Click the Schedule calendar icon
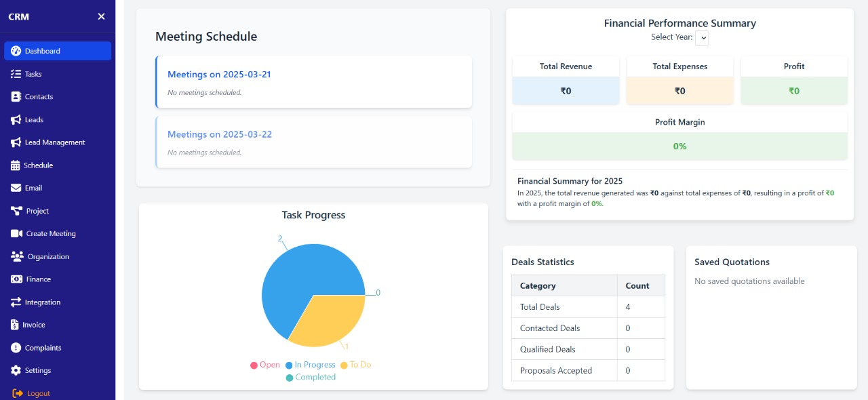 [16, 165]
